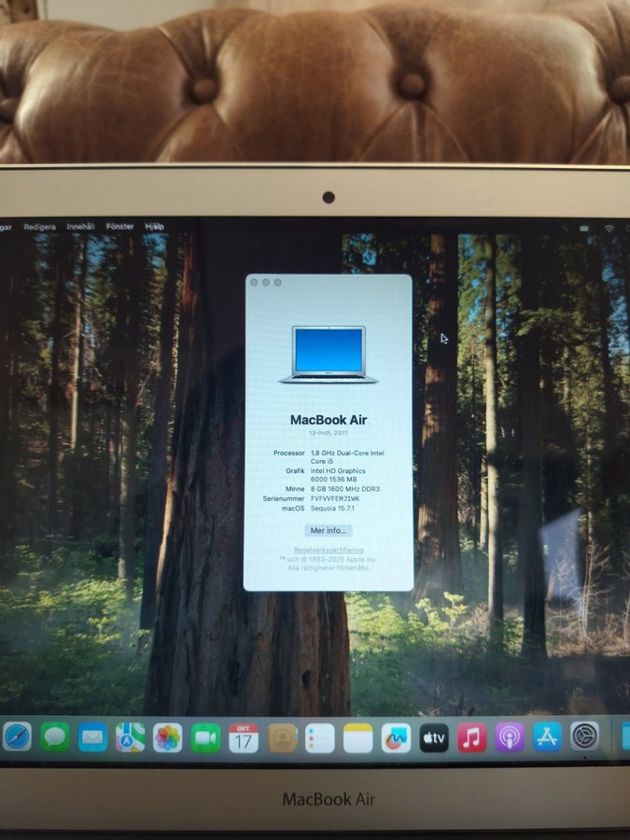Open Maps from the dock
This screenshot has width=630, height=840.
tap(131, 737)
